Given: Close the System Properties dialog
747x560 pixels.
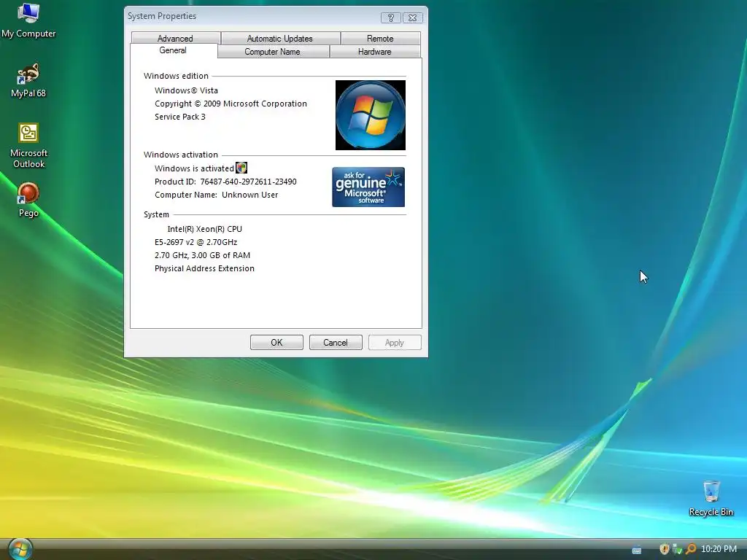Looking at the screenshot, I should click(x=413, y=17).
